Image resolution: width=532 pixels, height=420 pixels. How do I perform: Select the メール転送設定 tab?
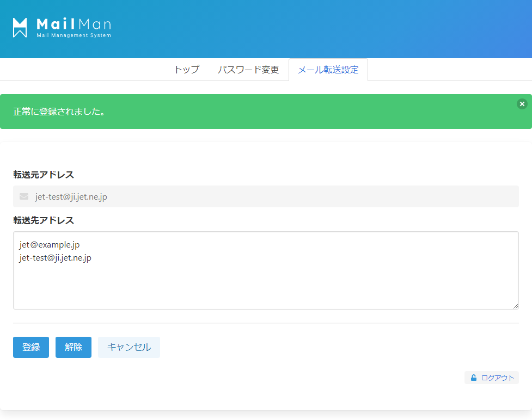328,70
